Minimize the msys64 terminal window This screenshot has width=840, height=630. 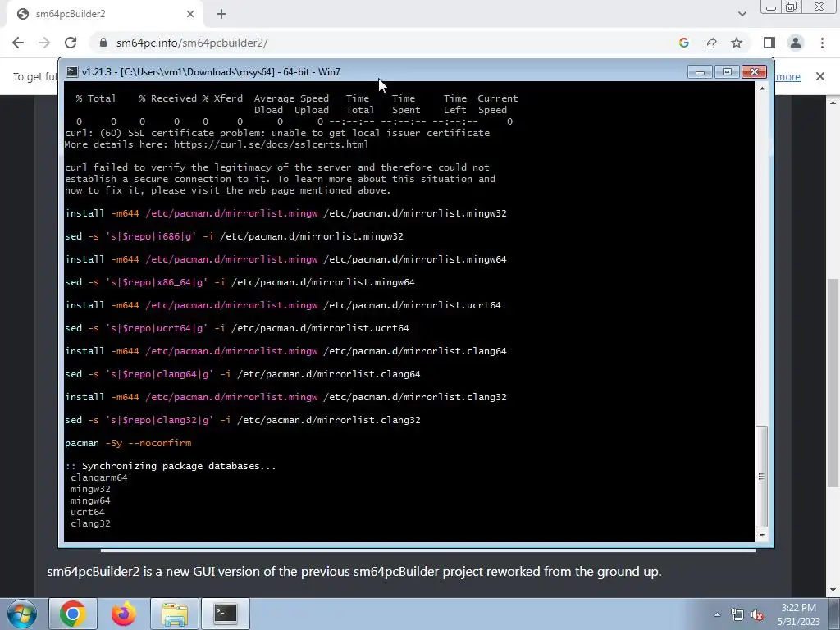pyautogui.click(x=700, y=72)
